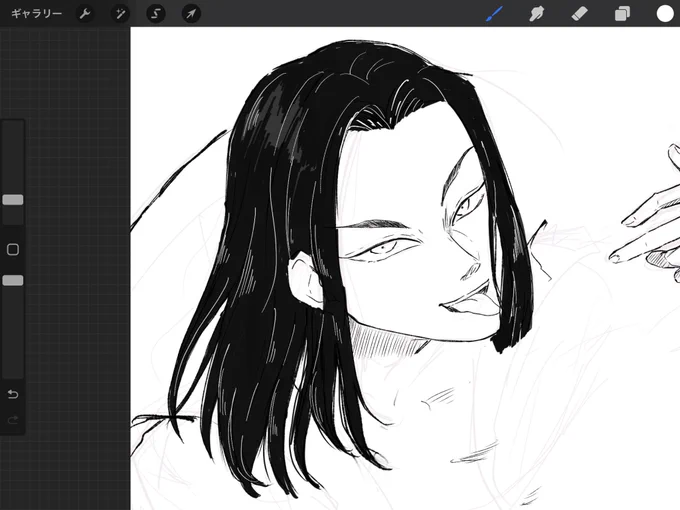Select the Brush tool

494,14
